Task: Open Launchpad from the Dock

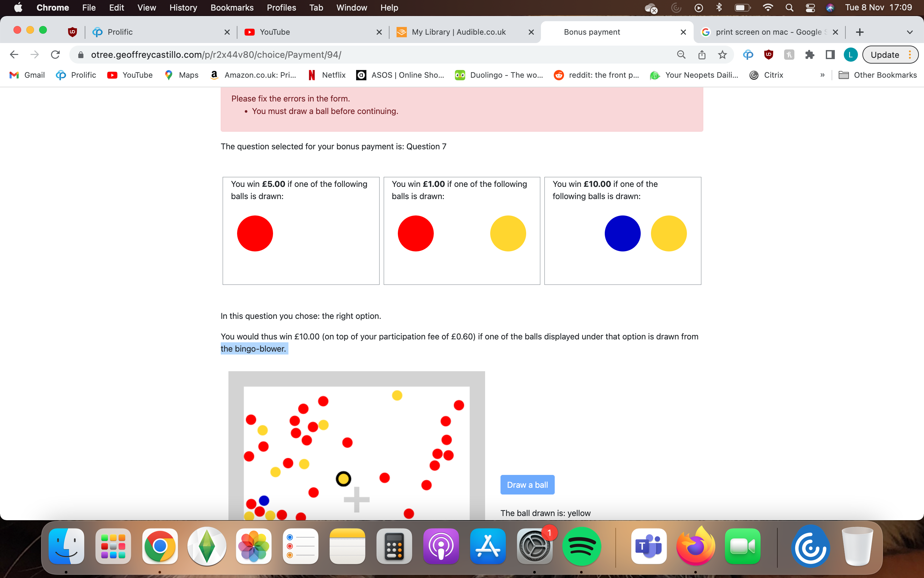Action: pos(113,546)
